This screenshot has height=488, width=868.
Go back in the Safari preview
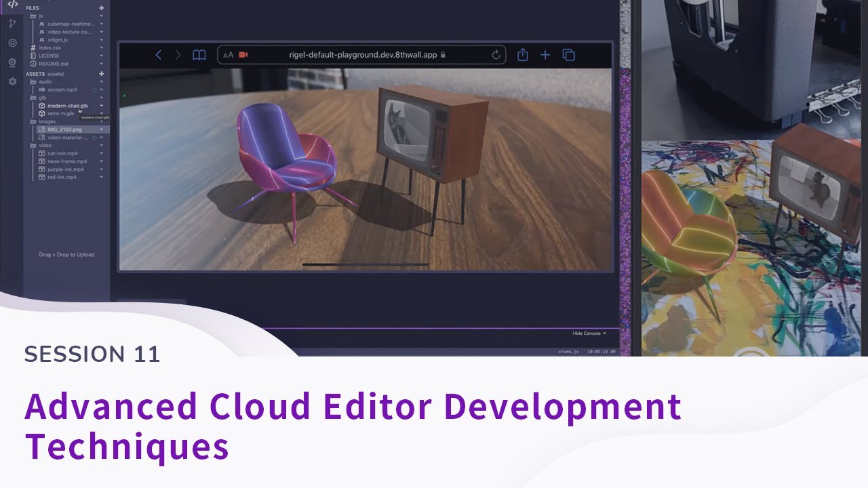coord(159,55)
